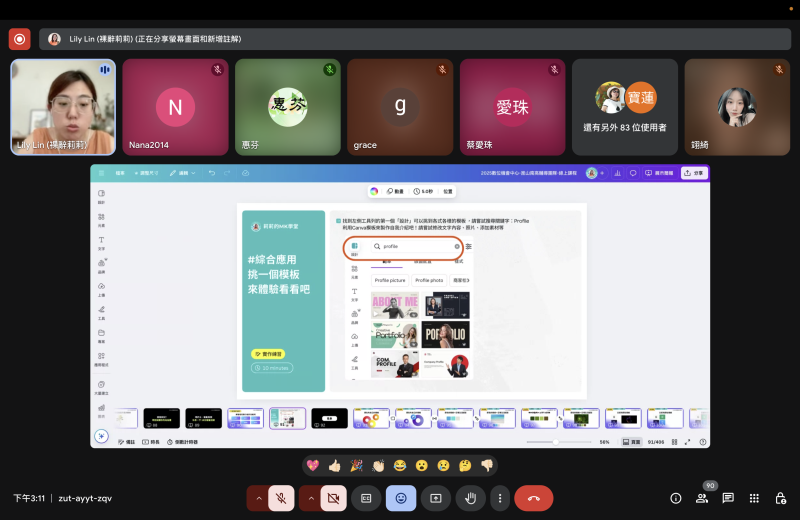800x520 pixels.
Task: Open the Canva analytics bar chart icon
Action: coord(617,173)
